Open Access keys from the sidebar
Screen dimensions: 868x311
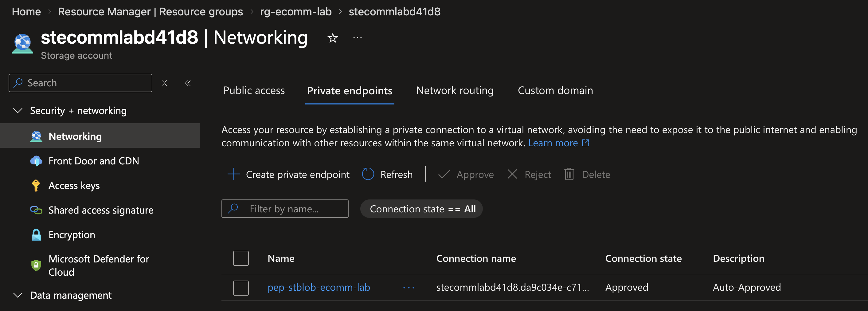click(x=74, y=186)
